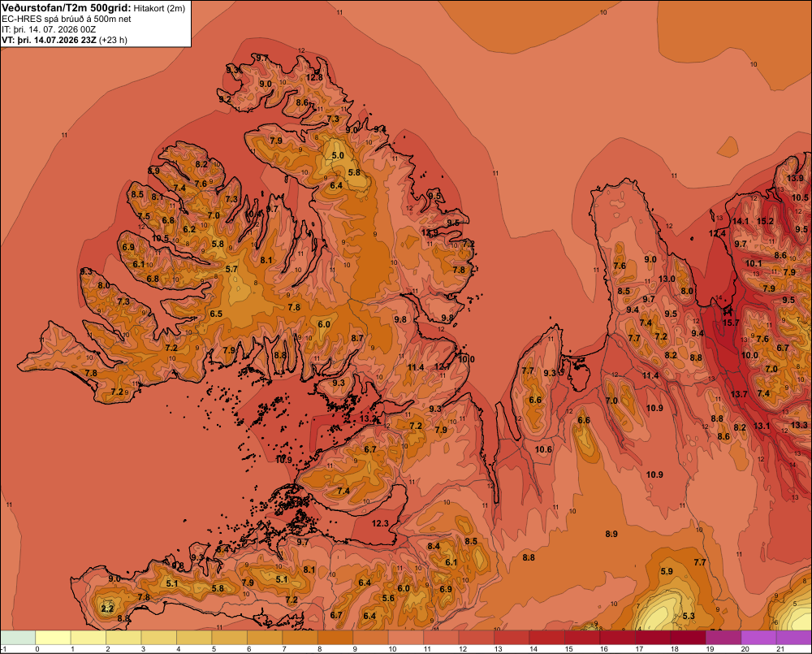Choose the 13.9 temperature label

click(796, 178)
